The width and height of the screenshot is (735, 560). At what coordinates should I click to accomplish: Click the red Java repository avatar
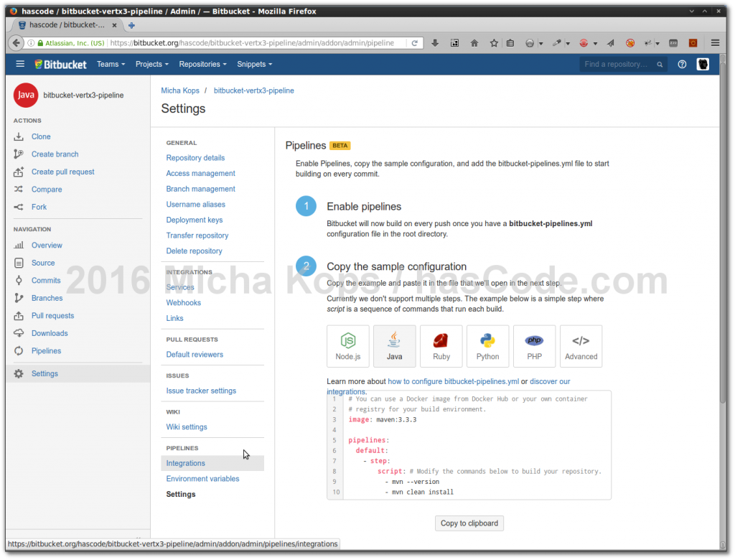pos(26,94)
